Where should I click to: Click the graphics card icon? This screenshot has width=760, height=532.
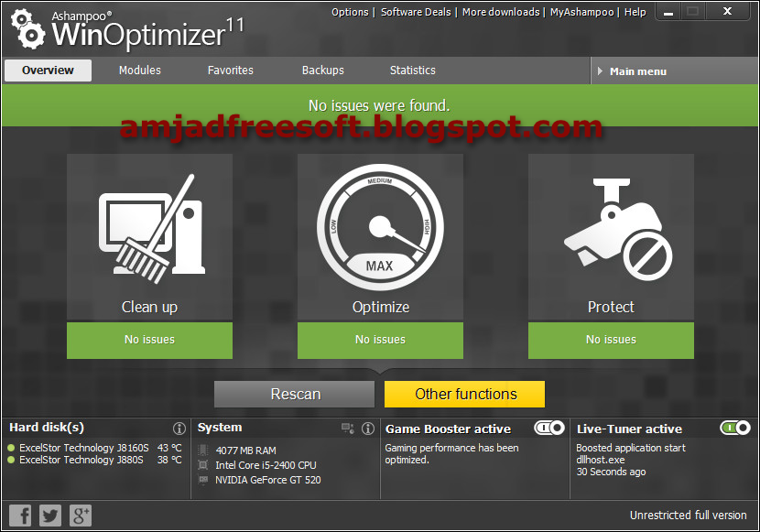click(x=203, y=480)
